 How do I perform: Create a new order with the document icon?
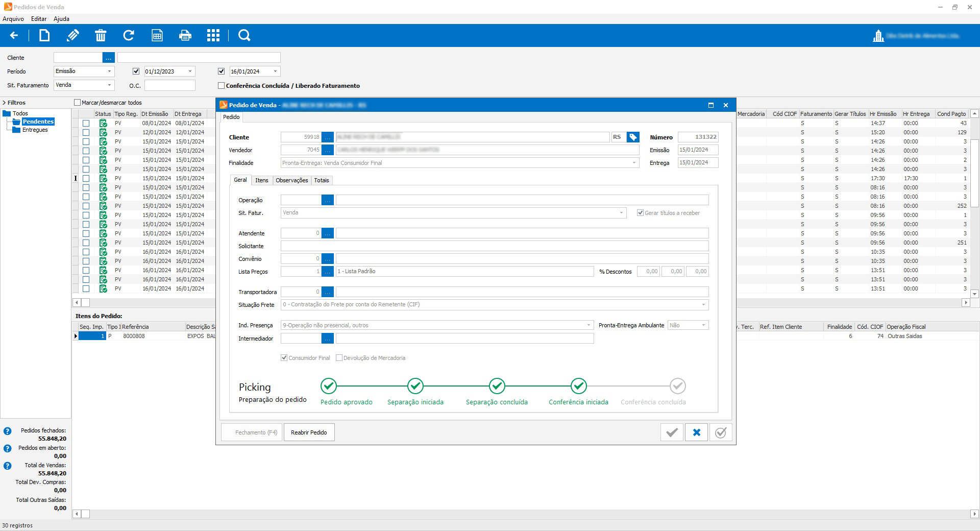click(x=44, y=35)
